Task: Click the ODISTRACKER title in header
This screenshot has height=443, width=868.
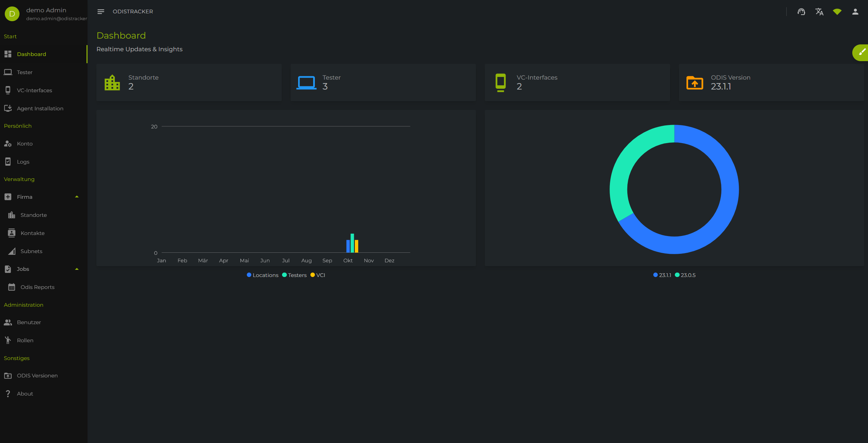Action: pos(133,12)
